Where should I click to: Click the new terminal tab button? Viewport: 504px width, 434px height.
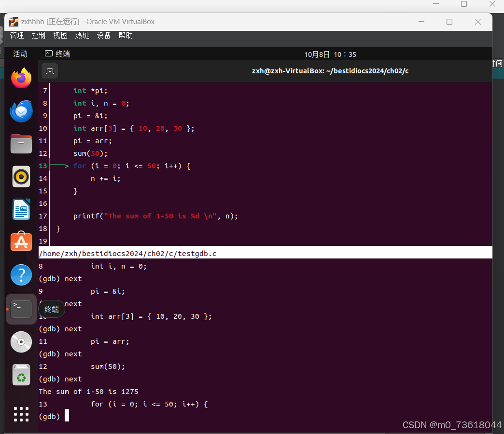pos(49,71)
